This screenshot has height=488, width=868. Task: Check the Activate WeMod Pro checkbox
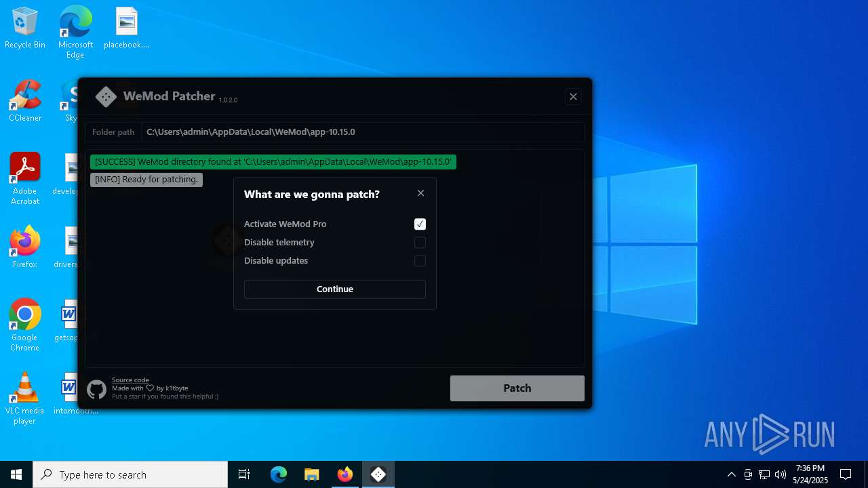tap(420, 224)
